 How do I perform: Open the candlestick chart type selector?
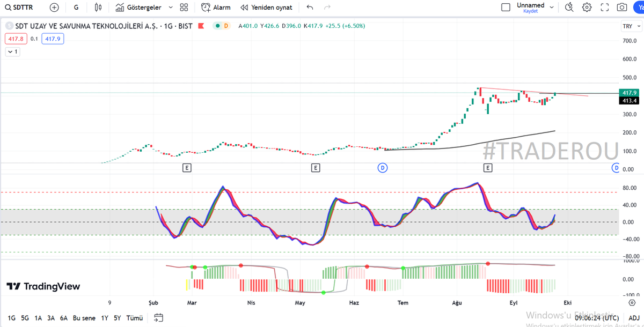point(98,8)
